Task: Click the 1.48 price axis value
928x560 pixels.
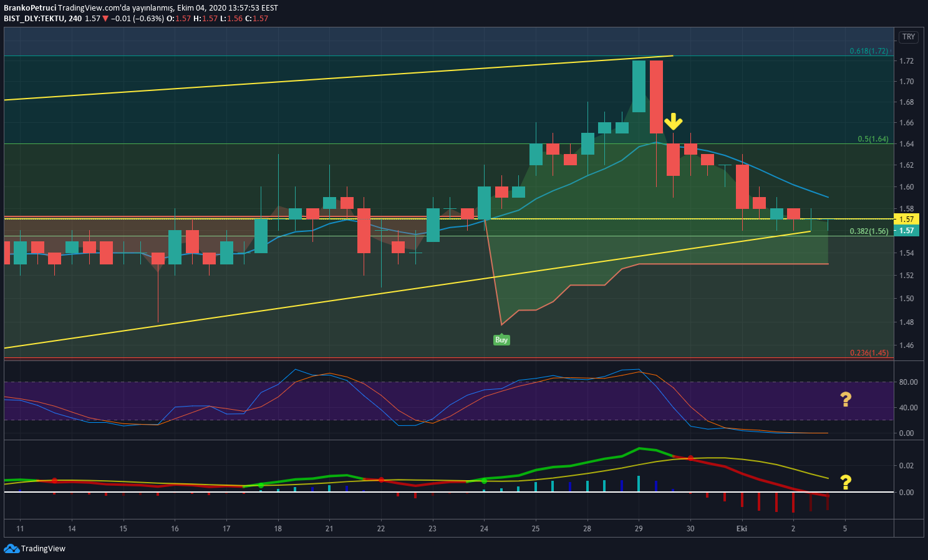Action: [x=907, y=322]
